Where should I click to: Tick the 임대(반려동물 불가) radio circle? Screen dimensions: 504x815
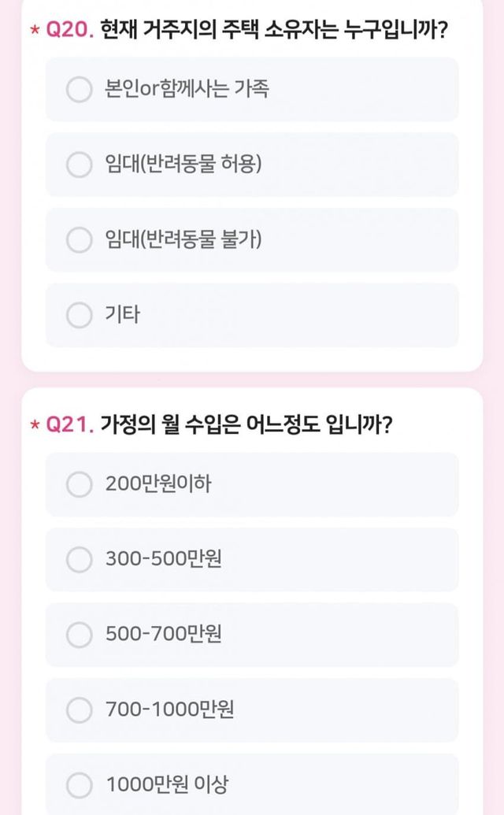(79, 240)
